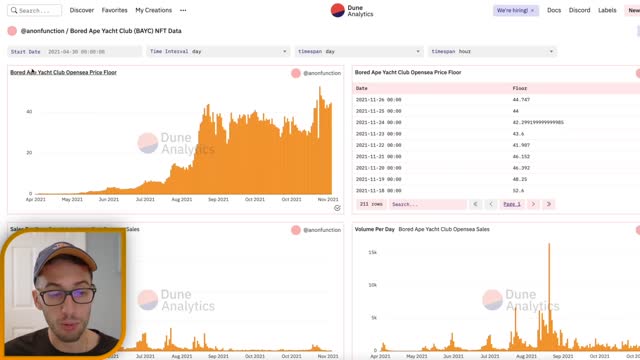Open the timespan day dropdown
This screenshot has height=360, width=640.
(x=359, y=51)
